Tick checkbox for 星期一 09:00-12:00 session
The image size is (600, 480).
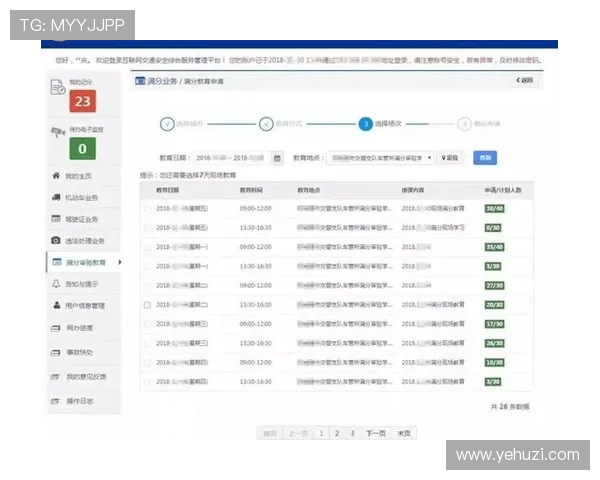point(147,247)
